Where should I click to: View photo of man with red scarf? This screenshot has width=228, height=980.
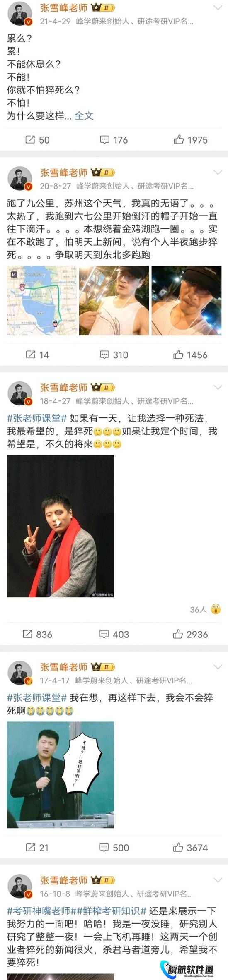pos(60,526)
